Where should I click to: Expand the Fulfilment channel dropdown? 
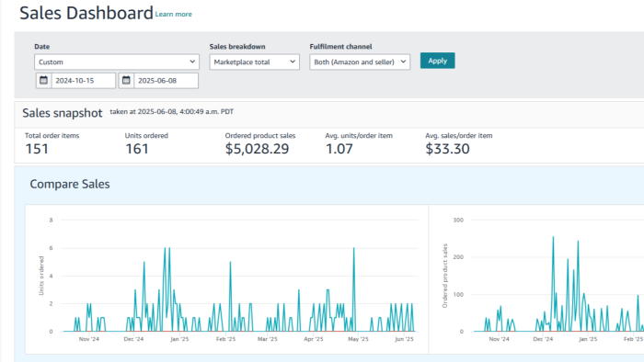[360, 62]
